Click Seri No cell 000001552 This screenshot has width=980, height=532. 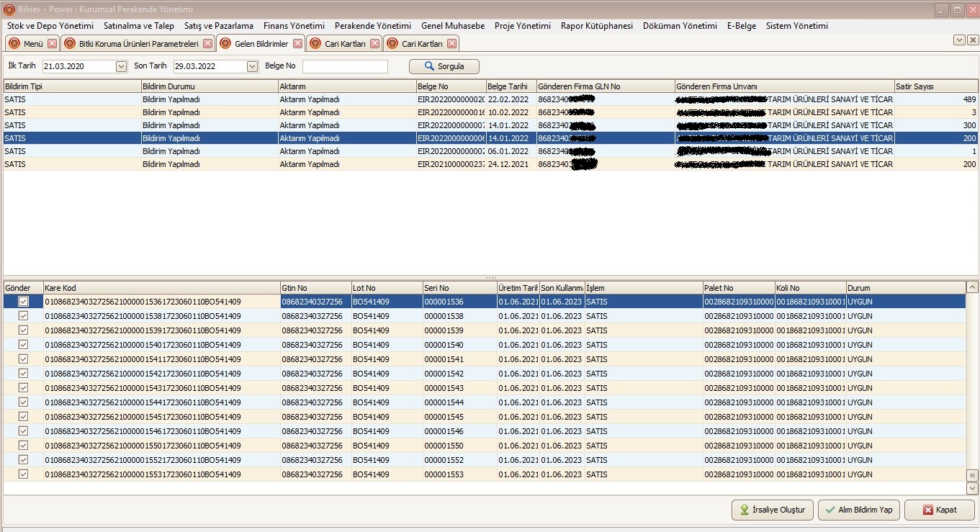459,460
